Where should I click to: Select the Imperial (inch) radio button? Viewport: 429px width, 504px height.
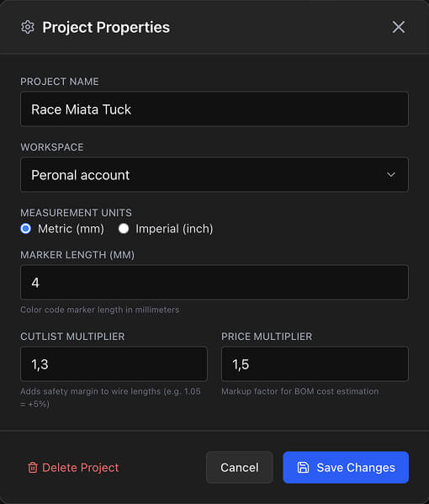124,229
